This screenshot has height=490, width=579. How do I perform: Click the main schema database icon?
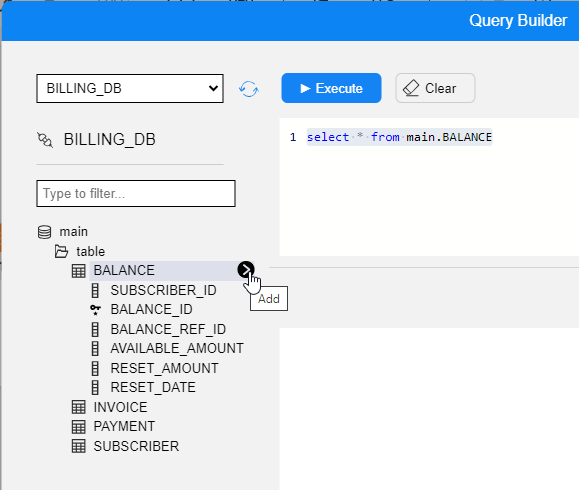click(45, 232)
